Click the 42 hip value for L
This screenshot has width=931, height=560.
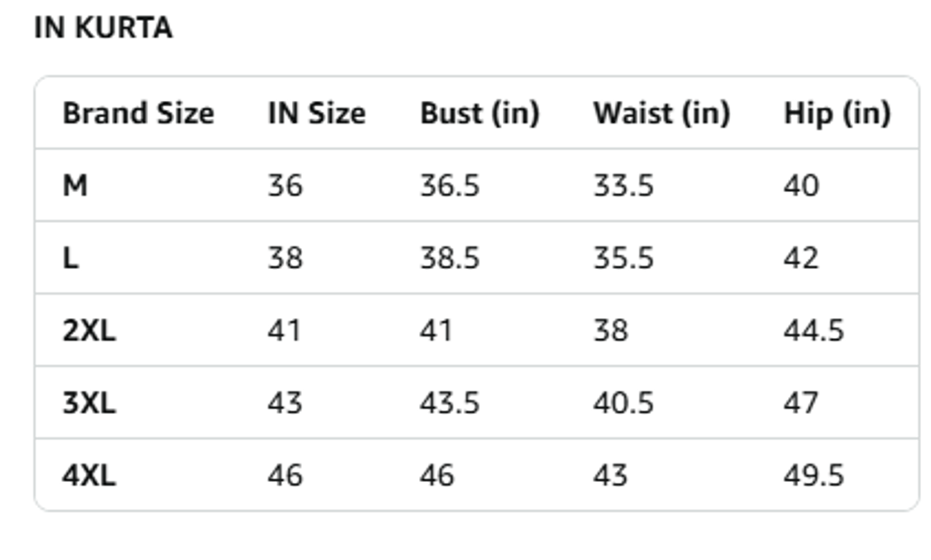(x=801, y=258)
